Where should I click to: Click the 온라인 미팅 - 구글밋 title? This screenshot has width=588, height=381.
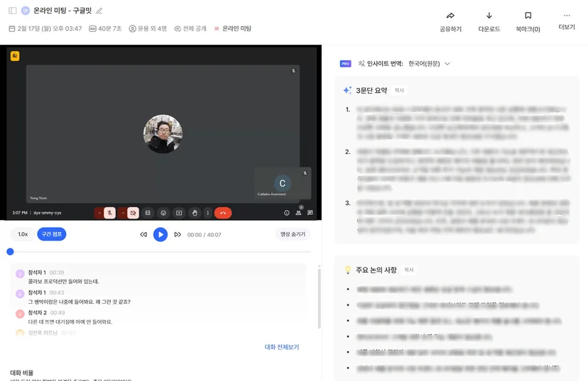point(62,11)
